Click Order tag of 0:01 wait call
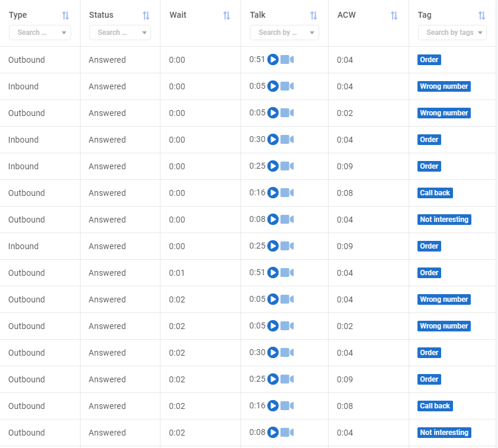 pos(429,273)
